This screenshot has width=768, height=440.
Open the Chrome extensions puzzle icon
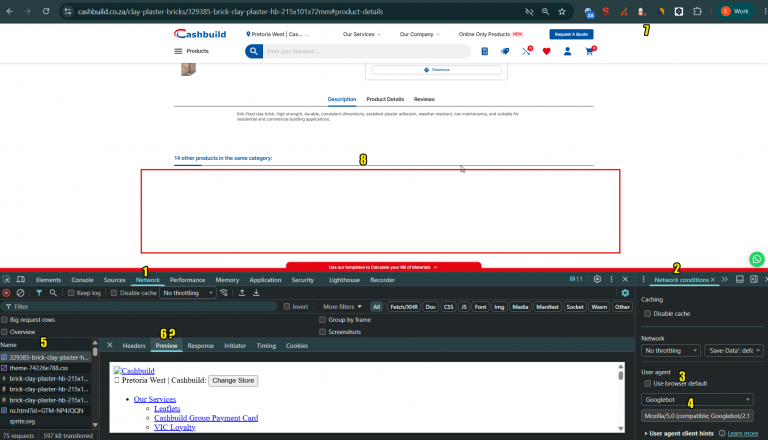[697, 11]
